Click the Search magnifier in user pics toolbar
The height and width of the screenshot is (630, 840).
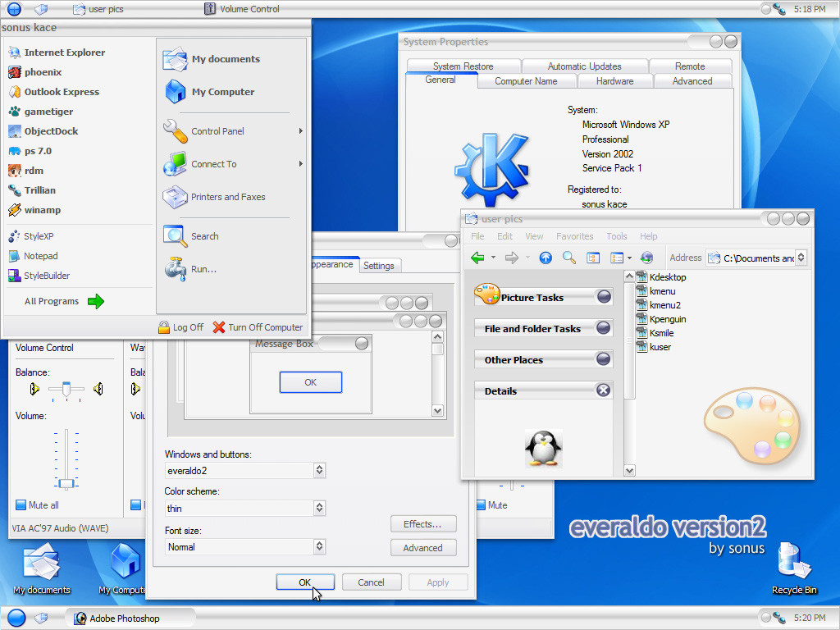[x=569, y=258]
